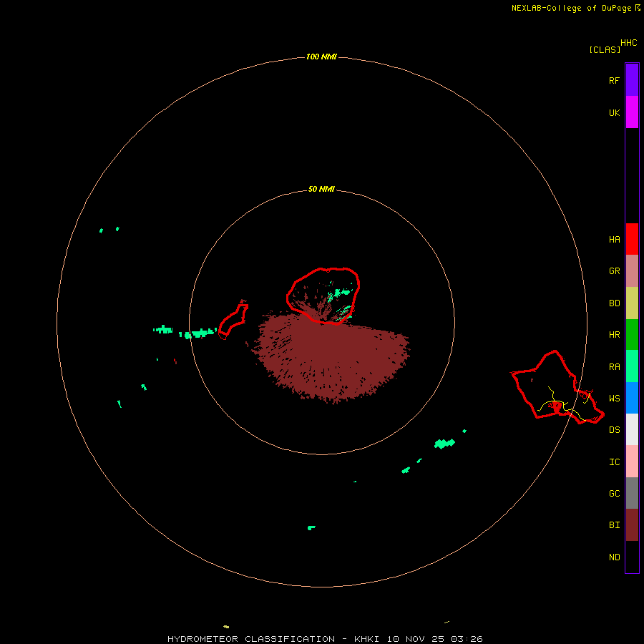The height and width of the screenshot is (644, 644).
Task: Click the 'HYDROMETEOR CLASSIFICATION' title text
Action: point(251,639)
